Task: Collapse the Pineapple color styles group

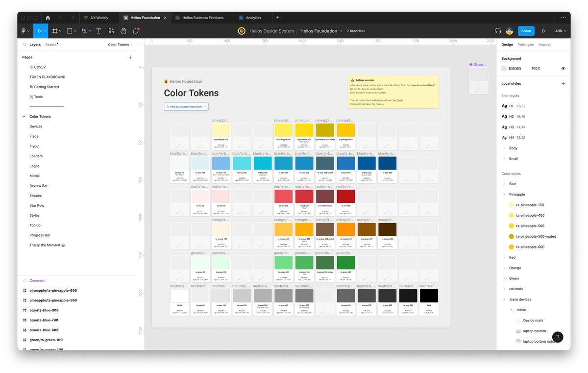Action: pos(505,194)
